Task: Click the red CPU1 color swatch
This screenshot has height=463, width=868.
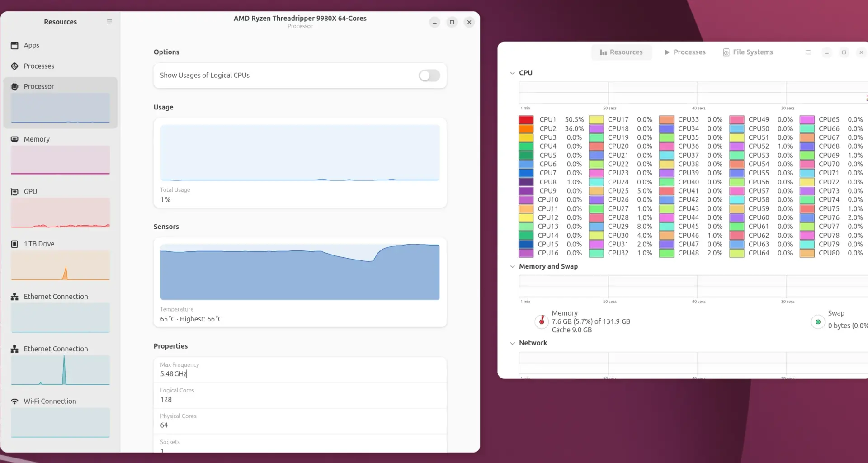Action: [x=526, y=120]
